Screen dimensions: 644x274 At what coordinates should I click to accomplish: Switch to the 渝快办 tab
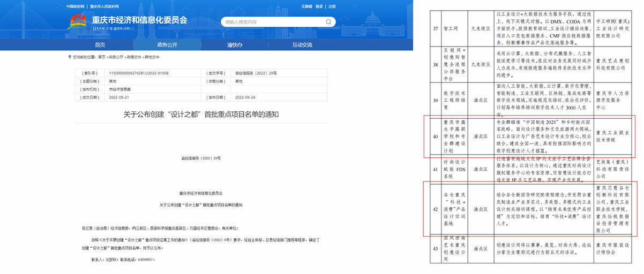coord(235,44)
